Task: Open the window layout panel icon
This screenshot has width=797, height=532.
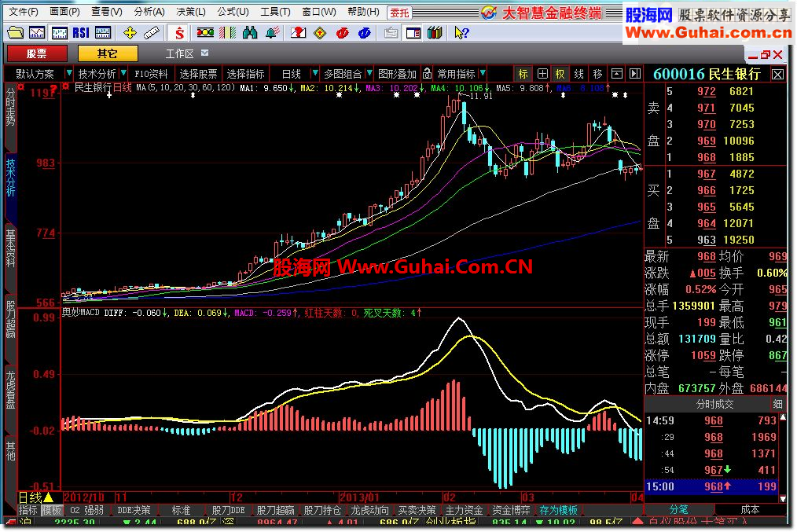Action: pyautogui.click(x=413, y=33)
